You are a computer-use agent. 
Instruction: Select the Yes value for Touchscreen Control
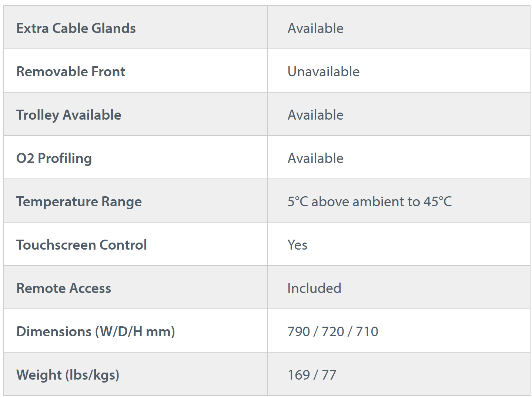tap(297, 245)
